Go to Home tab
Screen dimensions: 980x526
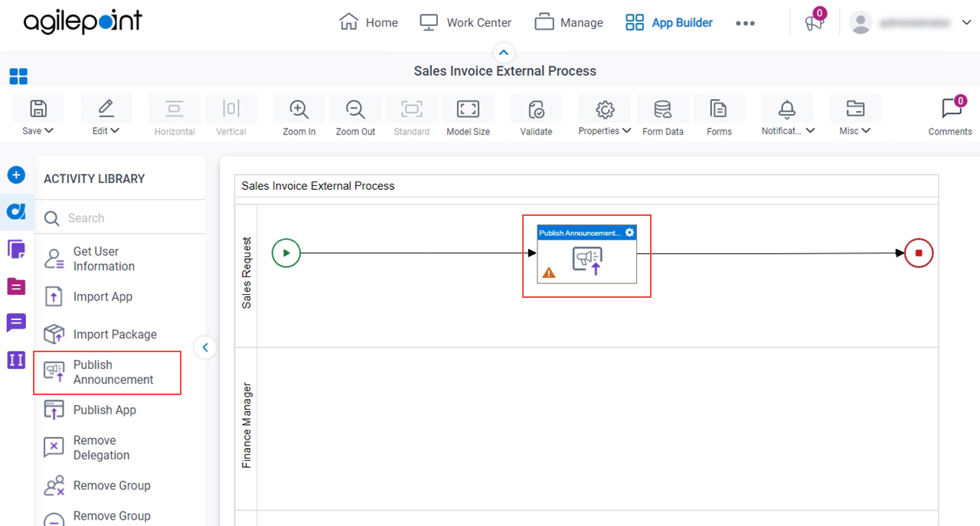(368, 23)
